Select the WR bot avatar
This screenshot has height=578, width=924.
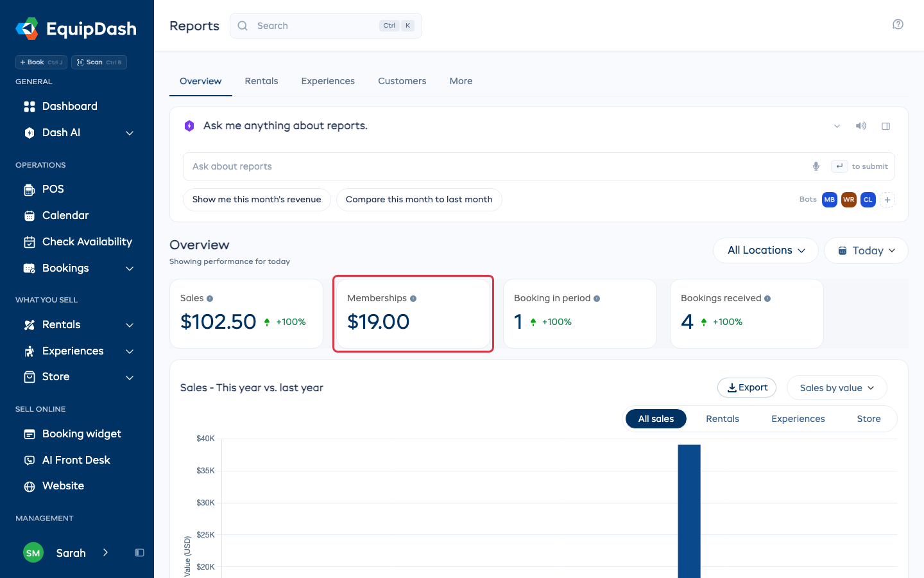848,200
